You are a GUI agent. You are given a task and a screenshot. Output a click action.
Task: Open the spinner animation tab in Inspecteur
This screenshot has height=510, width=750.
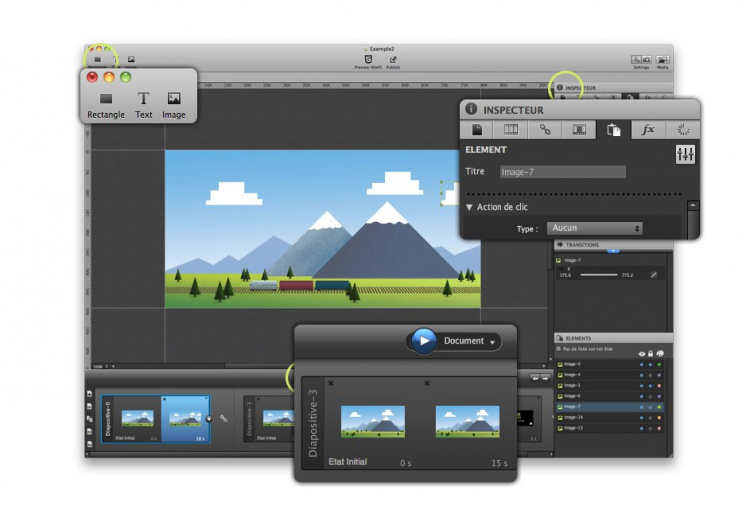click(683, 129)
